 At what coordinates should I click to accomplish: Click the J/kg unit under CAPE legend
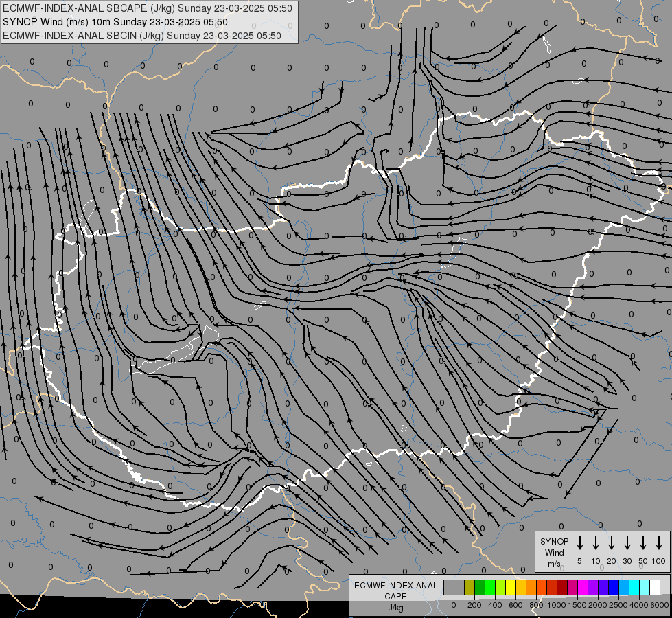point(395,608)
